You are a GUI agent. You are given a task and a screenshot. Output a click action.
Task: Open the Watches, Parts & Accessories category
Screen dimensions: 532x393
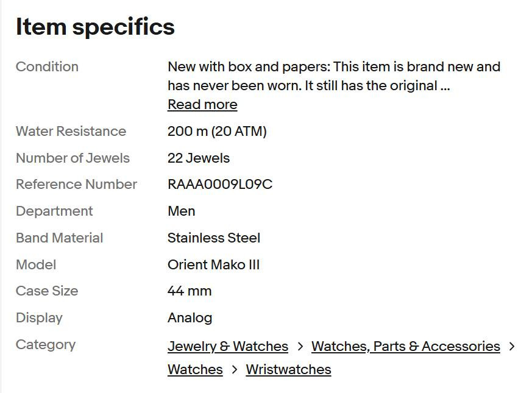tap(405, 346)
